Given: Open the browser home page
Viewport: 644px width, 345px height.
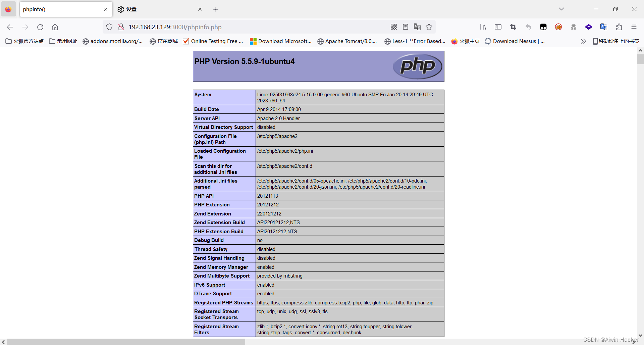Looking at the screenshot, I should click(55, 27).
